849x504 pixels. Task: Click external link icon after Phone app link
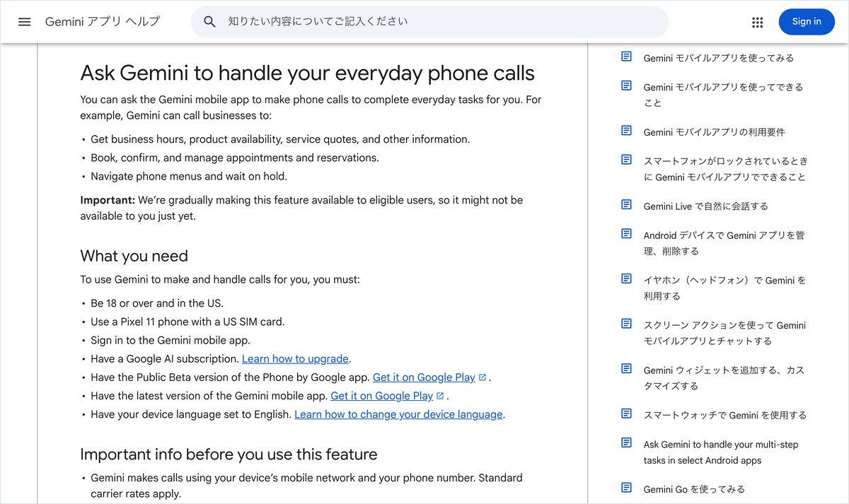point(483,377)
